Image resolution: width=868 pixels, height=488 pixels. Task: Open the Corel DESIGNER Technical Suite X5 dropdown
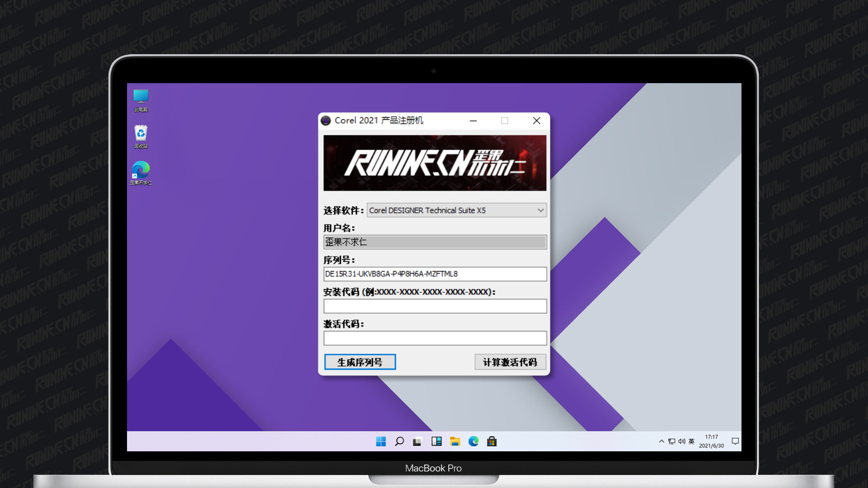[539, 210]
